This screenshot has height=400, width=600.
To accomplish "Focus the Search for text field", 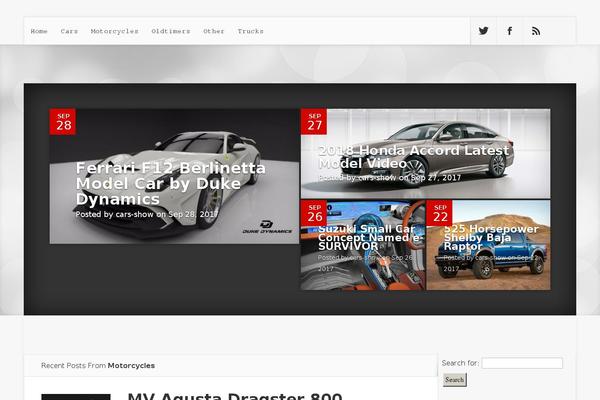I will [522, 363].
